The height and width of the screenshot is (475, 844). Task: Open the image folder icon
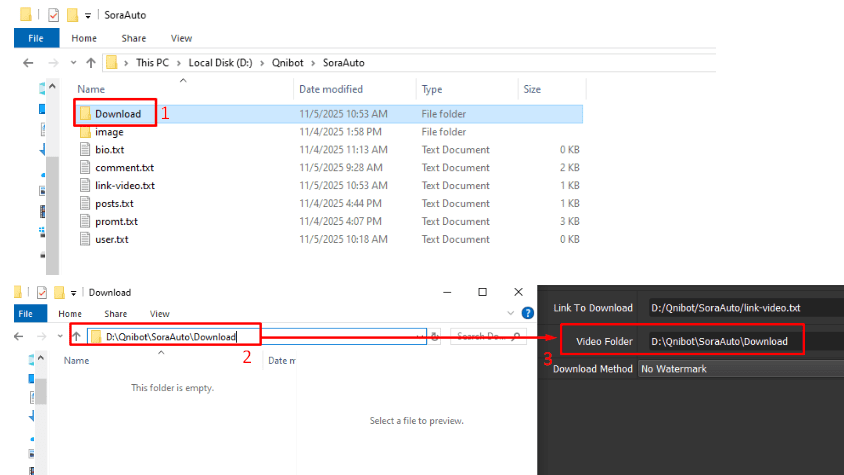[x=85, y=132]
